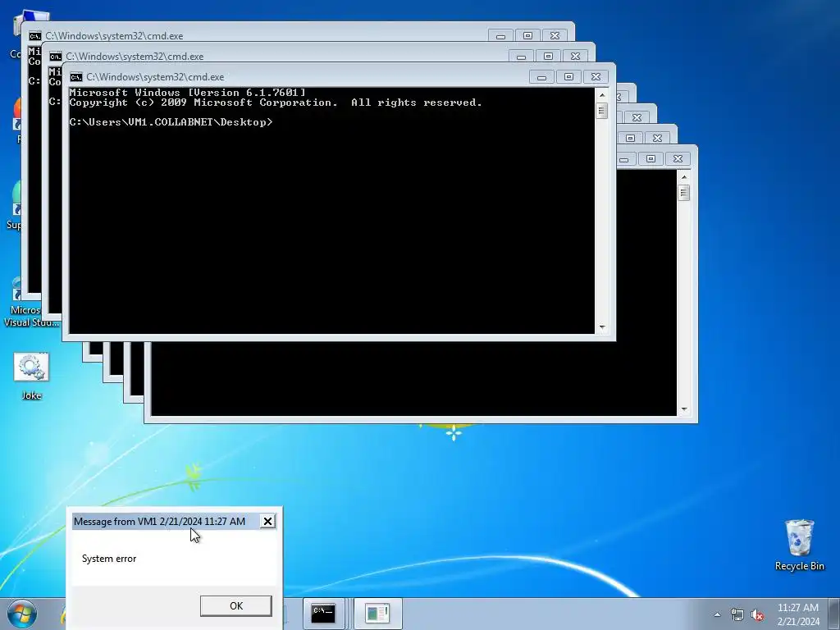Open the Windows Start button
The image size is (840, 630).
[22, 614]
